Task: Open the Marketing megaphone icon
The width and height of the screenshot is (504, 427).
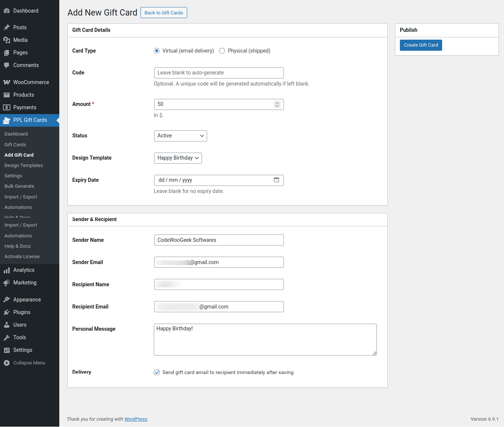Action: [7, 283]
